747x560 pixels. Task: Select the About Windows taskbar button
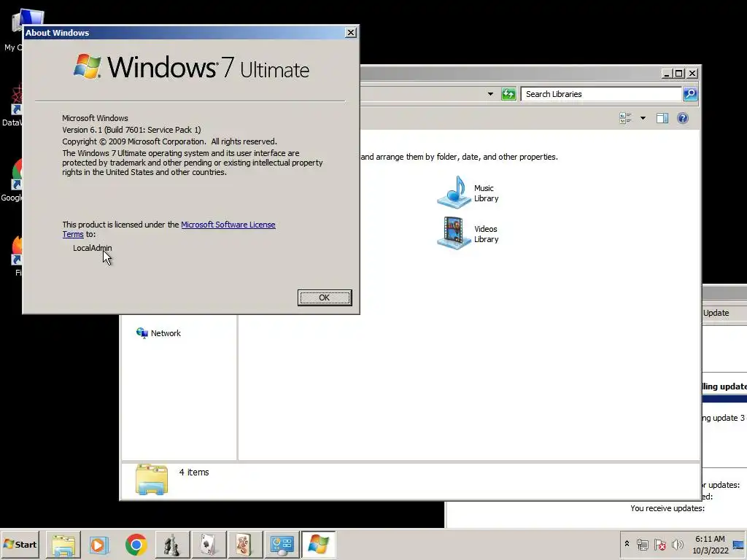[318, 545]
